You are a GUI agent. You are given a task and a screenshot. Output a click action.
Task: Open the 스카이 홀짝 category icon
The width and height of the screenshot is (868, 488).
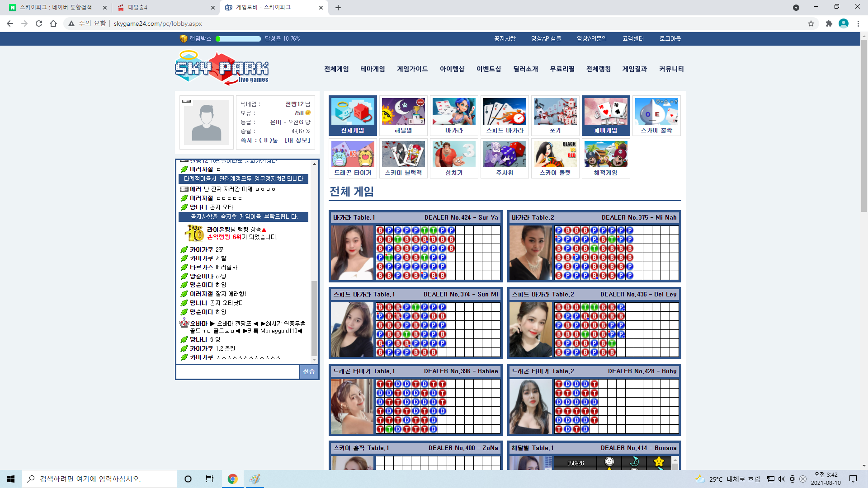point(656,116)
